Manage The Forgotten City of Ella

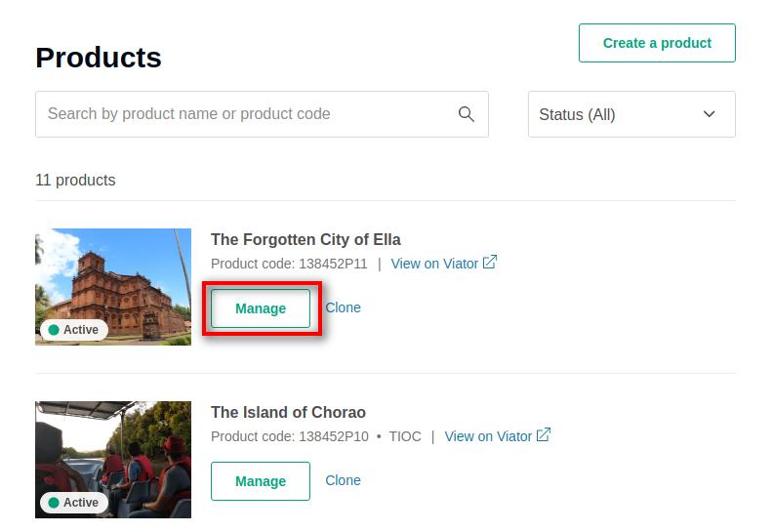click(x=261, y=308)
